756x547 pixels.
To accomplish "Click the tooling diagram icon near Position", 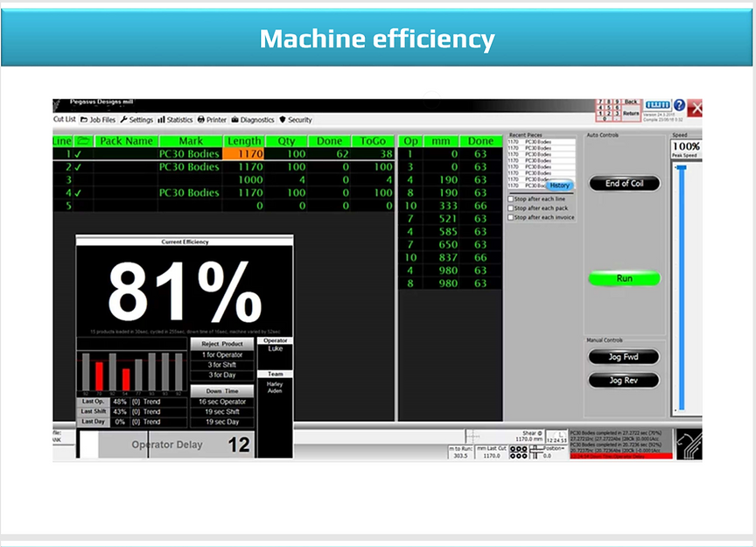I will tap(536, 452).
